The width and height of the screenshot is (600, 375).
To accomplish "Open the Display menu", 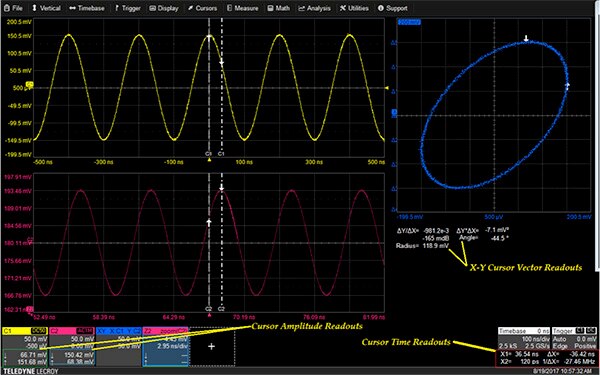I will pos(163,8).
